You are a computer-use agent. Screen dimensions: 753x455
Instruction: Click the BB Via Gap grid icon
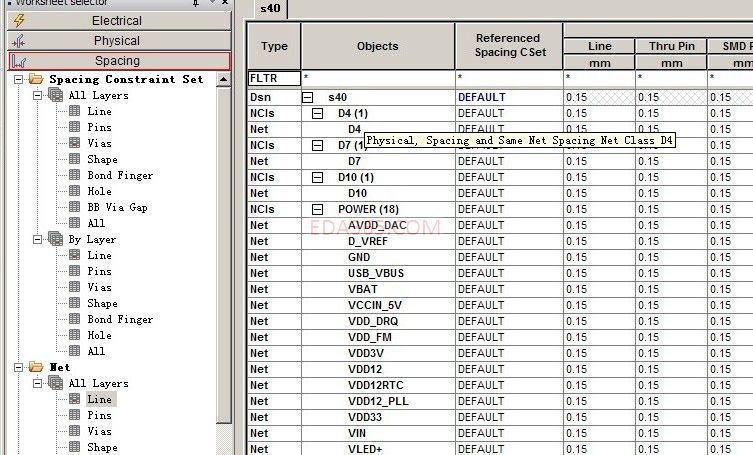tap(74, 207)
